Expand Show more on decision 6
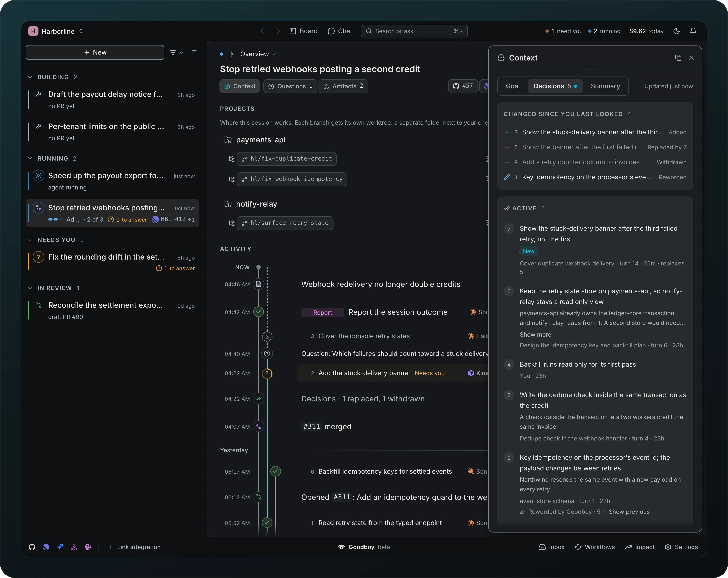This screenshot has width=728, height=578. tap(535, 334)
